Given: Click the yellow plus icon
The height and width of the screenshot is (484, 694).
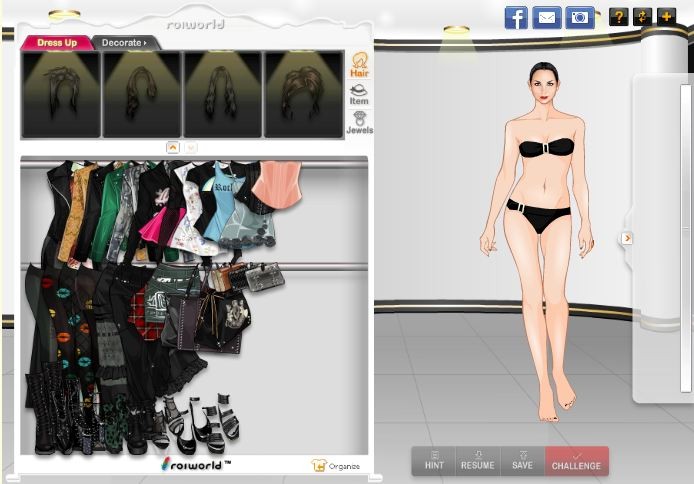Looking at the screenshot, I should tap(666, 16).
